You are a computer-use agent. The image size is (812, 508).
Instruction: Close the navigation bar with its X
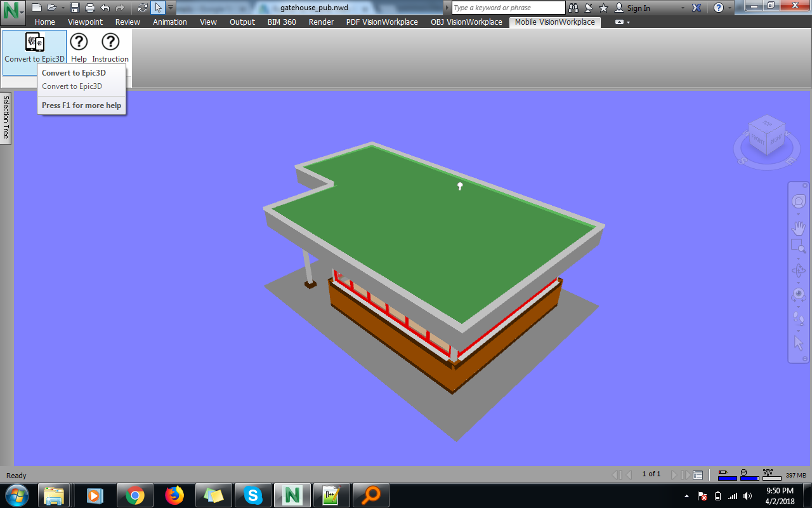pyautogui.click(x=805, y=185)
